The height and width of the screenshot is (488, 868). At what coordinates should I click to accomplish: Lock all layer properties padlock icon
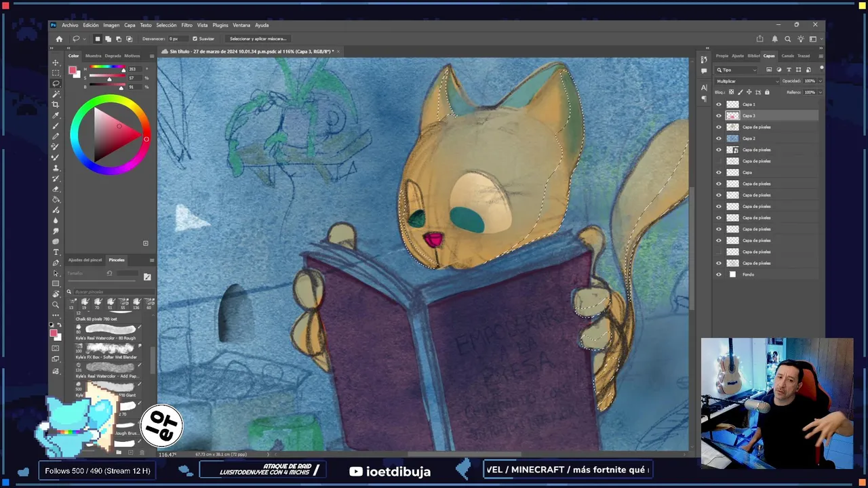coord(767,92)
